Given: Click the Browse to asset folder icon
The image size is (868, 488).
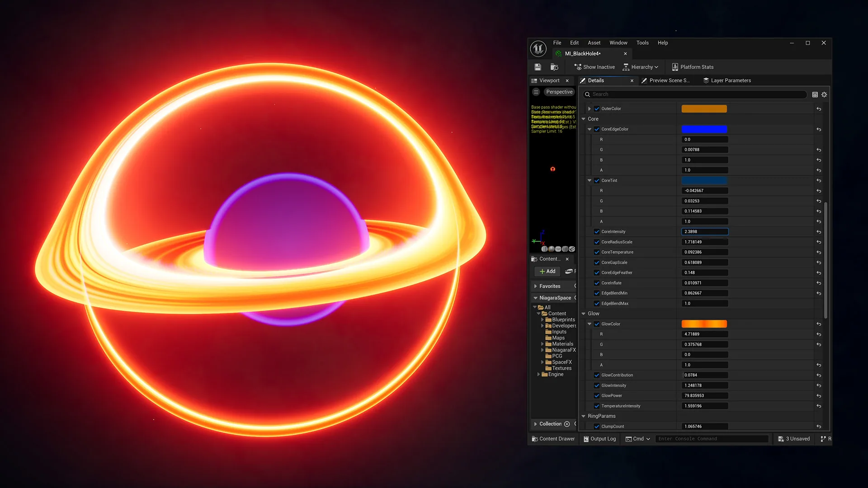Looking at the screenshot, I should (x=554, y=67).
